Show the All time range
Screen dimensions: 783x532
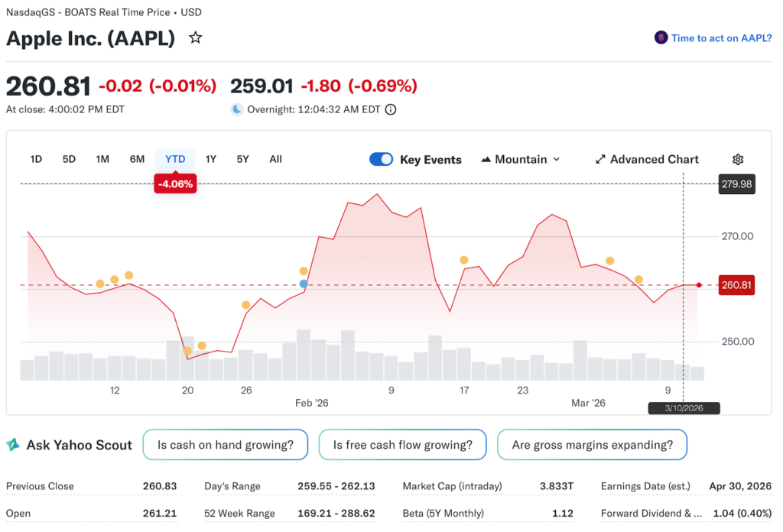(275, 159)
